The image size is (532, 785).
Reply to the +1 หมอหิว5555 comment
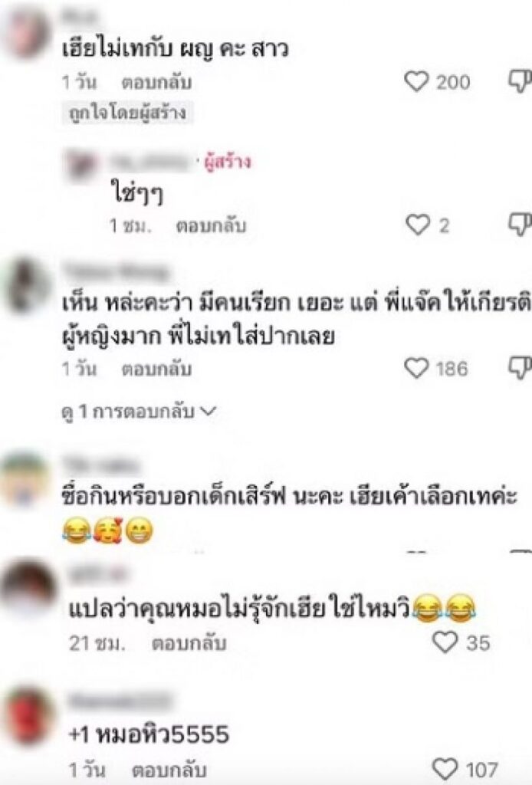point(169,770)
